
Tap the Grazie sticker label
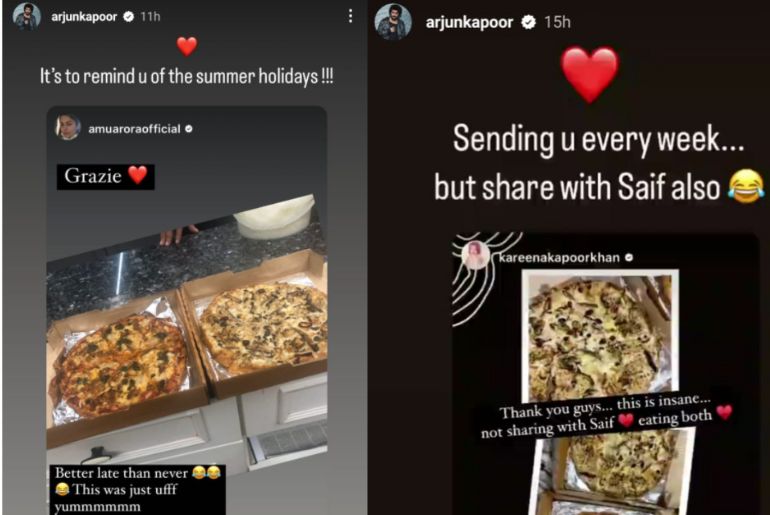106,177
